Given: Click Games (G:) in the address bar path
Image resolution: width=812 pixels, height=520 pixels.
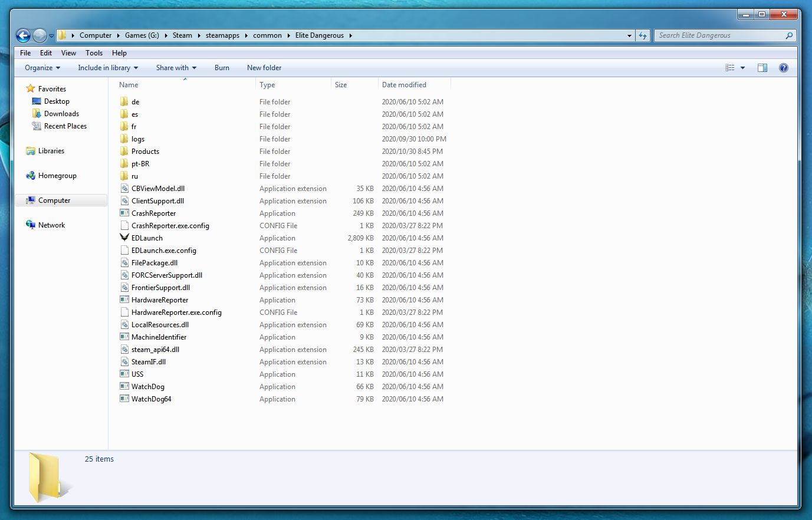Looking at the screenshot, I should coord(142,35).
